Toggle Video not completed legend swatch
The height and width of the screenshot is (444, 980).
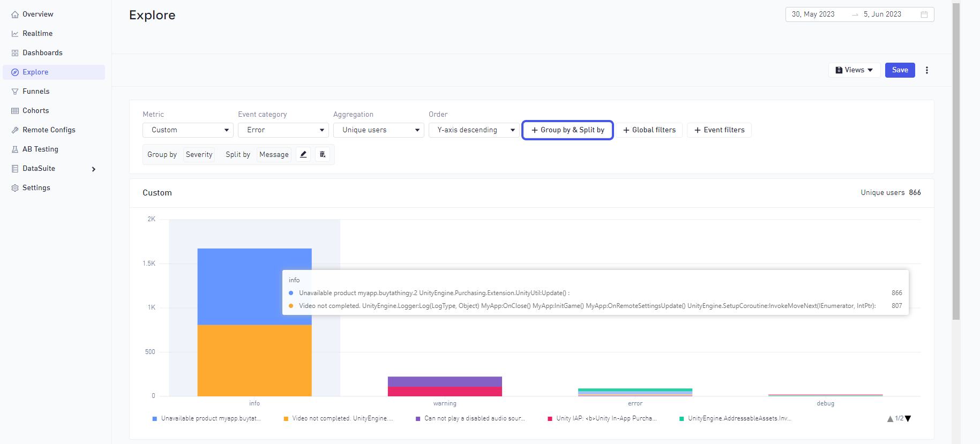tap(286, 419)
